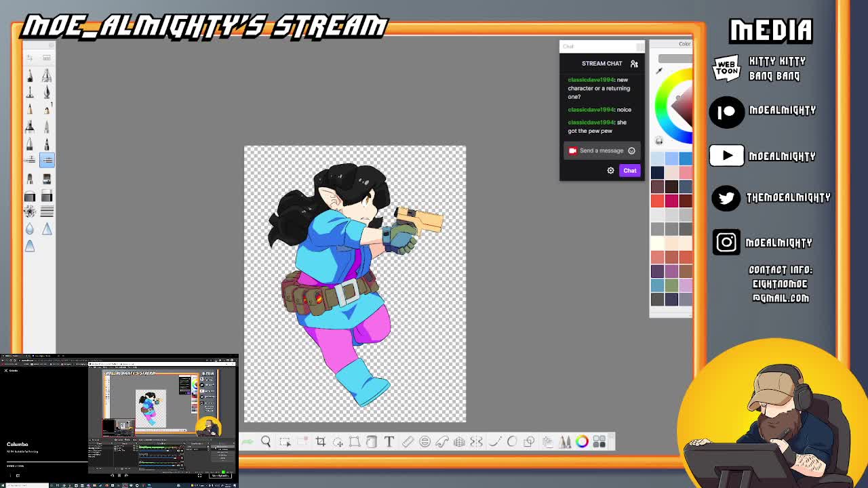Select the water drop blend tool
This screenshot has width=868, height=488.
pyautogui.click(x=30, y=229)
